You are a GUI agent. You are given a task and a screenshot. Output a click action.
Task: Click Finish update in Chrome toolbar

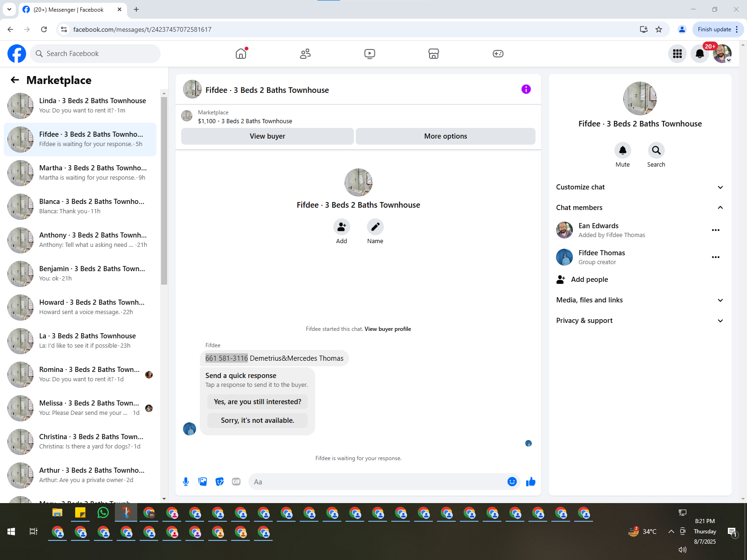(718, 29)
